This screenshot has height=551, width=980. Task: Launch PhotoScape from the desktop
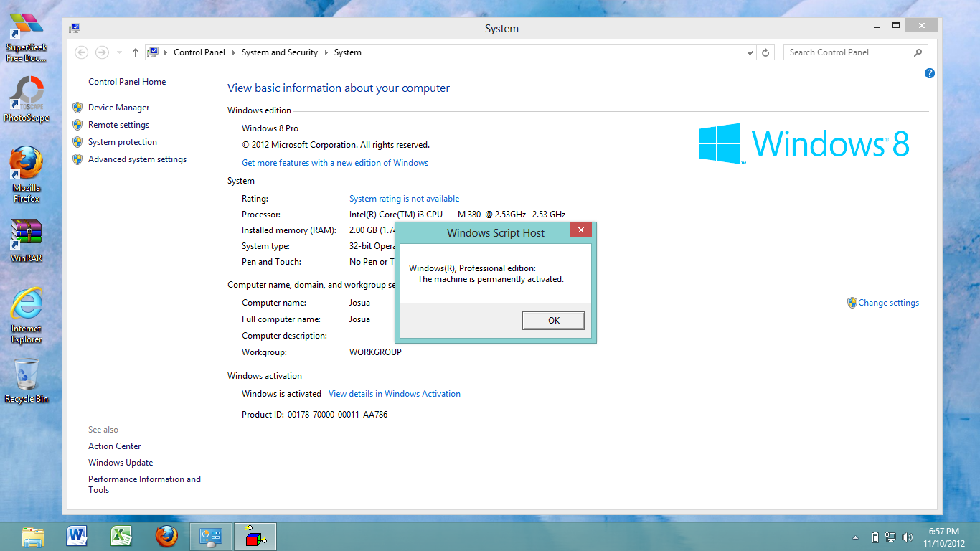(x=26, y=98)
